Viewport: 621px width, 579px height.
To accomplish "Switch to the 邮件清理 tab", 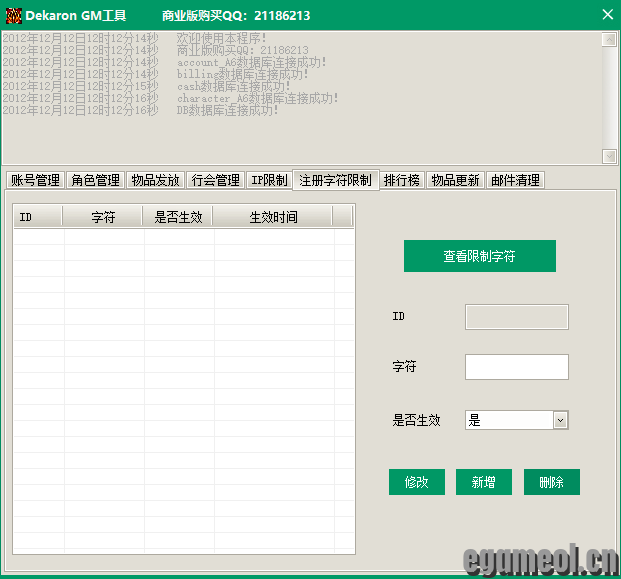I will tap(515, 180).
